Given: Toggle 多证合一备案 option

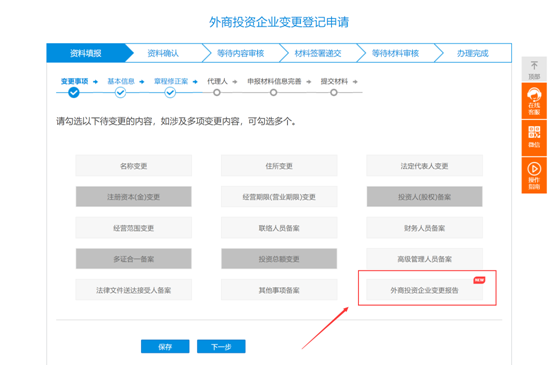Looking at the screenshot, I should coord(133,259).
